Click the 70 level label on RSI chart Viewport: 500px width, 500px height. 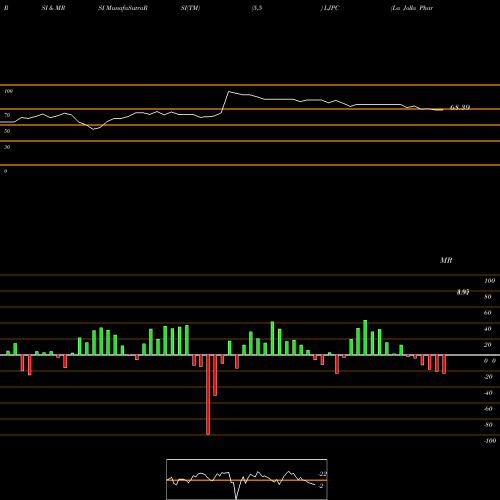[7, 115]
